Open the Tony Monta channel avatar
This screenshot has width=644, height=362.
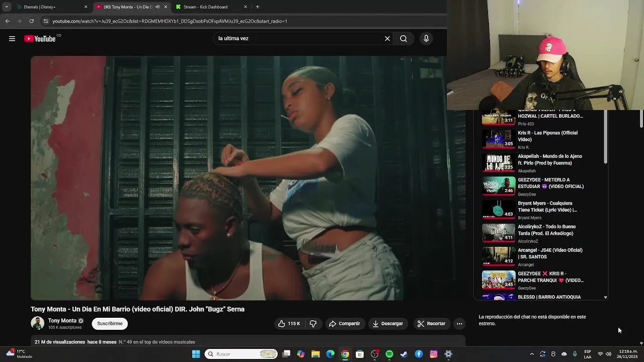pyautogui.click(x=37, y=323)
